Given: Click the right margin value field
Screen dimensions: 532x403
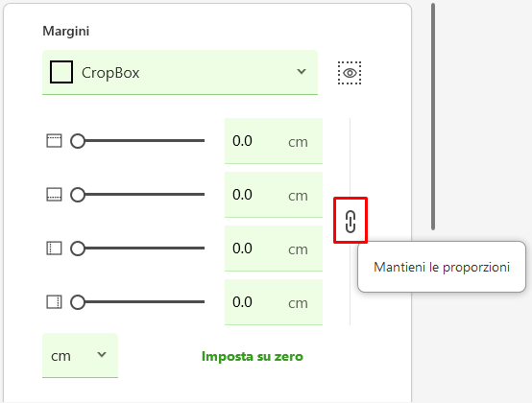Looking at the screenshot, I should [274, 302].
